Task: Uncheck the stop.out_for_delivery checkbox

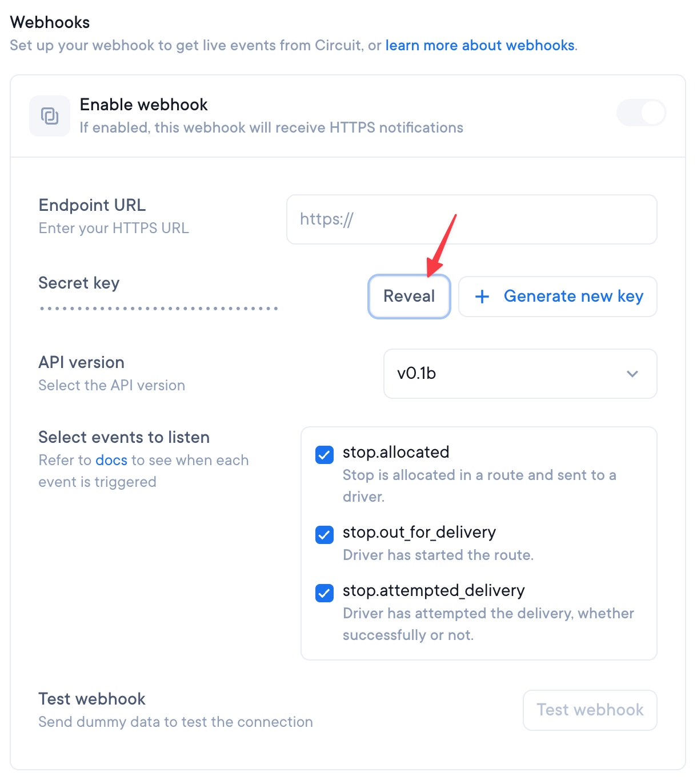Action: (x=325, y=535)
